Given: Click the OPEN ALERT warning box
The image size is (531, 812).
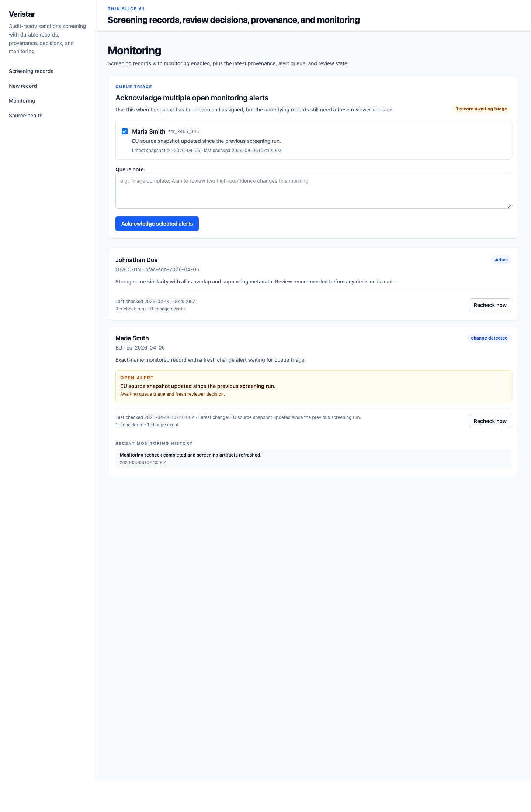Looking at the screenshot, I should tap(313, 386).
